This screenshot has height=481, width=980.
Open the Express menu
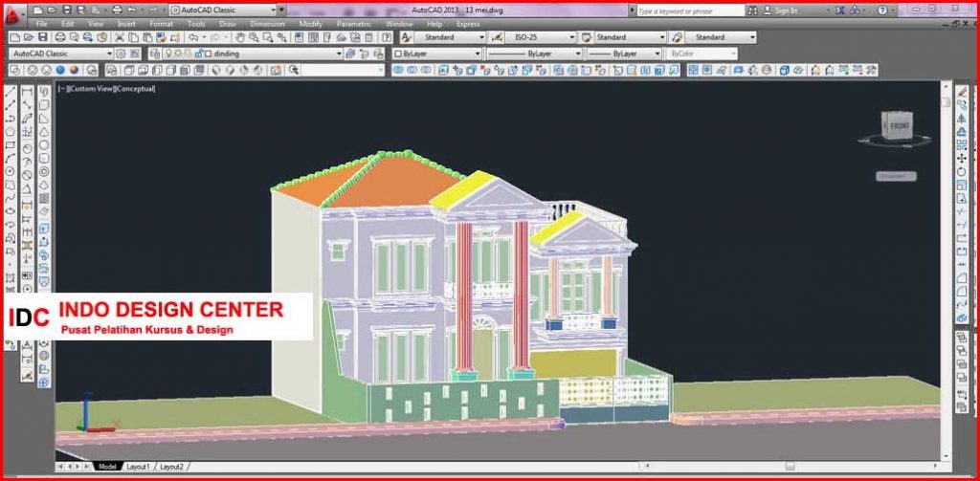468,24
